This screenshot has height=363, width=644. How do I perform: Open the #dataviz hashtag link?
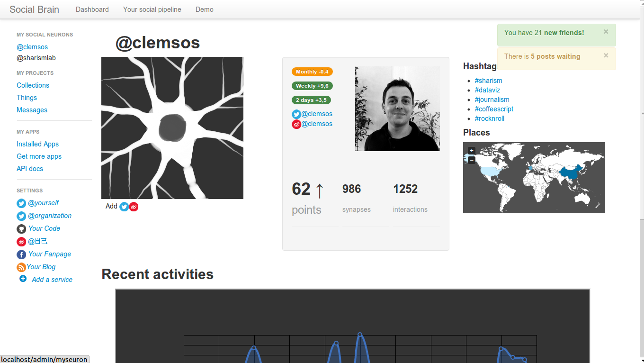point(487,90)
